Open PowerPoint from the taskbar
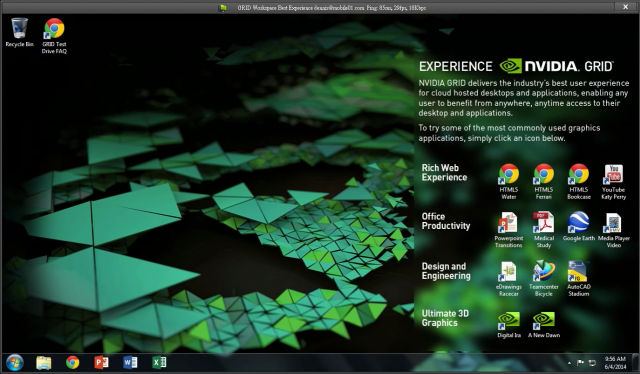Viewport: 640px width, 374px height. coord(101,363)
